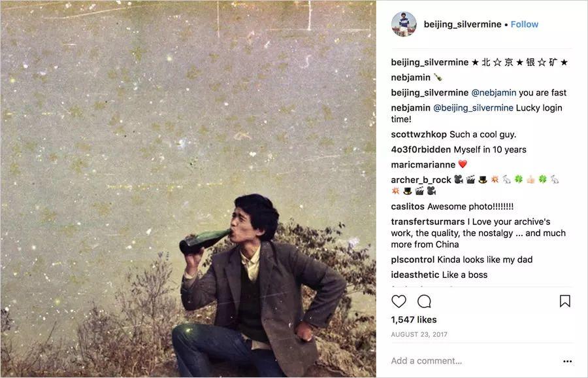Open maricmarianne's profile
Screen dimensions: 588x378
[x=421, y=165]
